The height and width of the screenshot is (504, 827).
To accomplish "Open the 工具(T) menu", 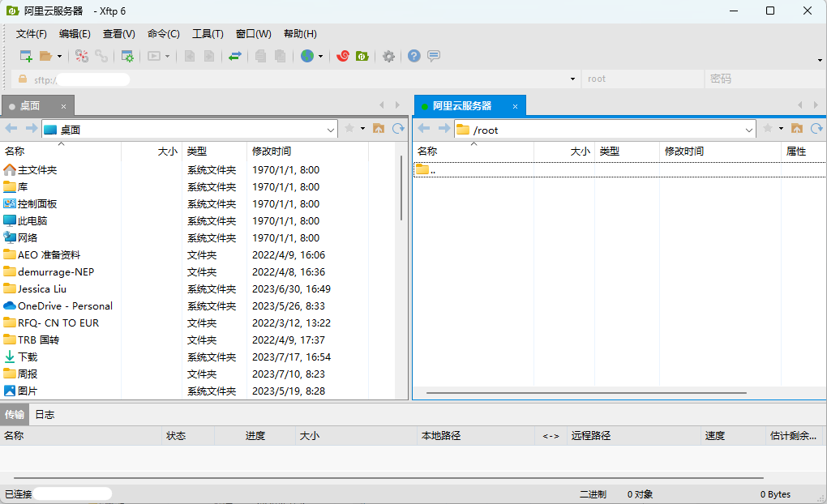I will coord(208,34).
